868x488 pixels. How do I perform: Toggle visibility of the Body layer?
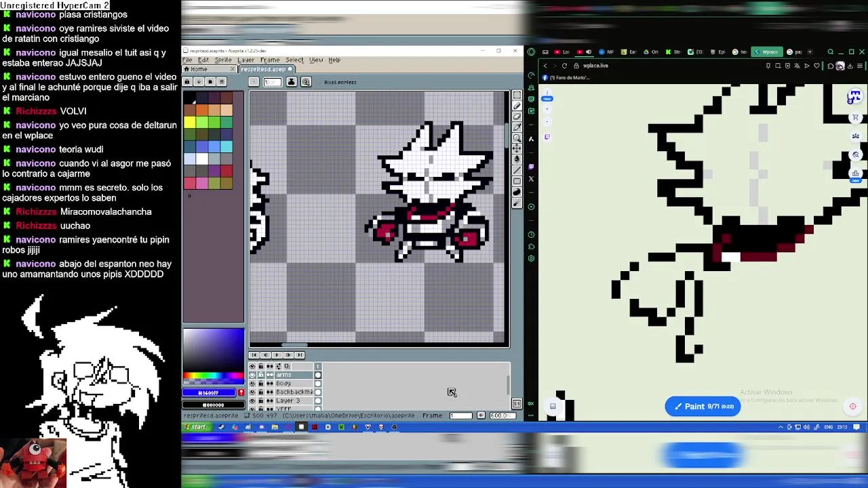click(x=253, y=384)
